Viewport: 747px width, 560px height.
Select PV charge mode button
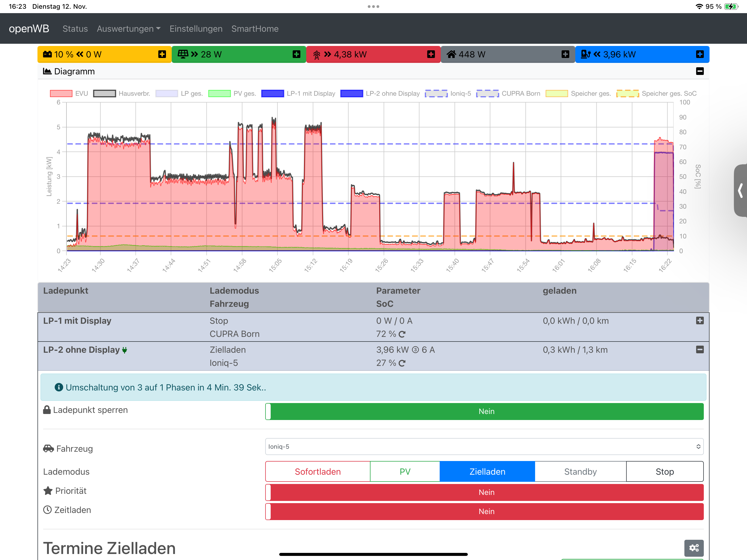tap(405, 472)
